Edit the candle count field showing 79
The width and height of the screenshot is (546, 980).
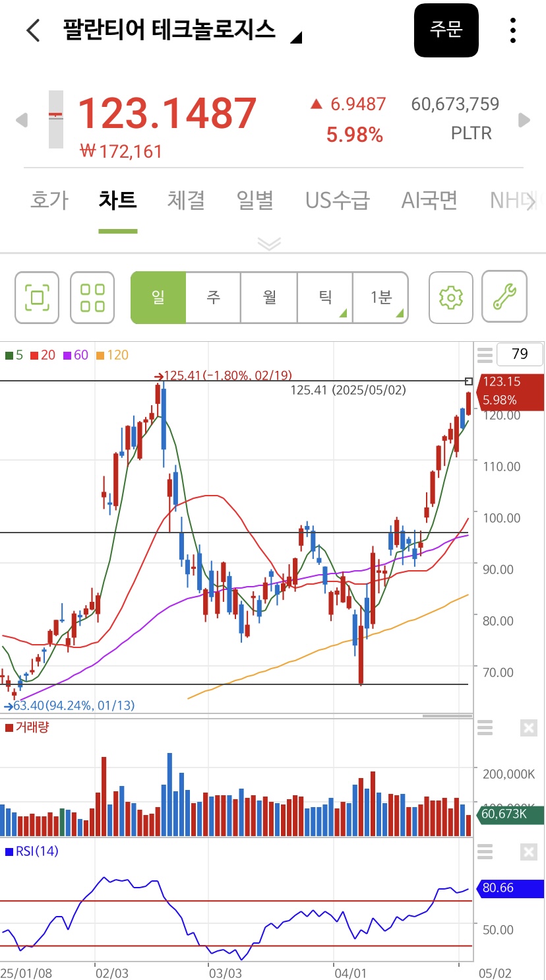(520, 354)
